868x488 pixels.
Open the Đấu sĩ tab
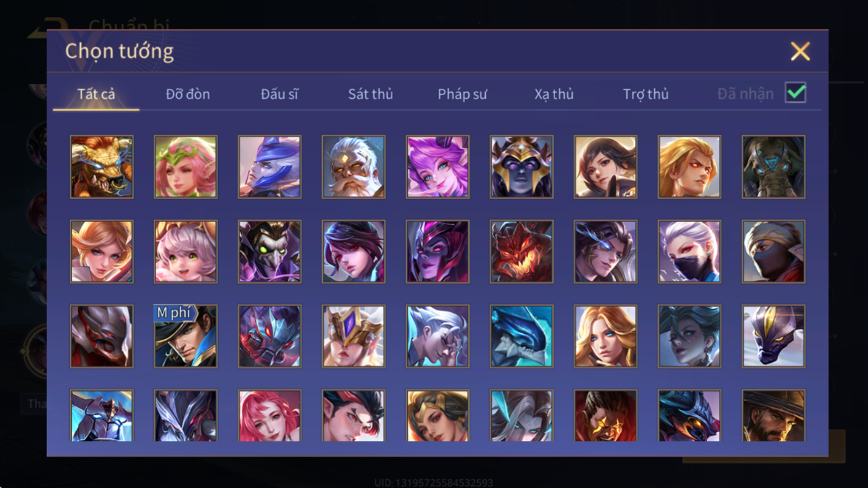point(279,94)
